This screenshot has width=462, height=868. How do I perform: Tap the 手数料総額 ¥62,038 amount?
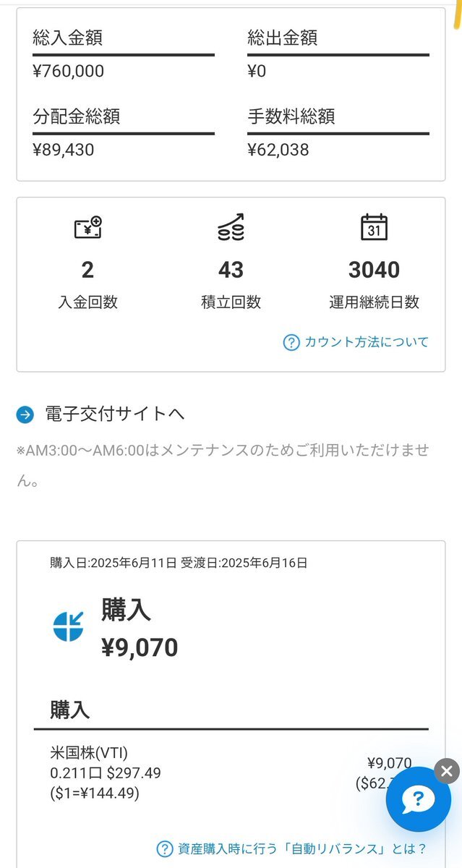click(x=278, y=150)
